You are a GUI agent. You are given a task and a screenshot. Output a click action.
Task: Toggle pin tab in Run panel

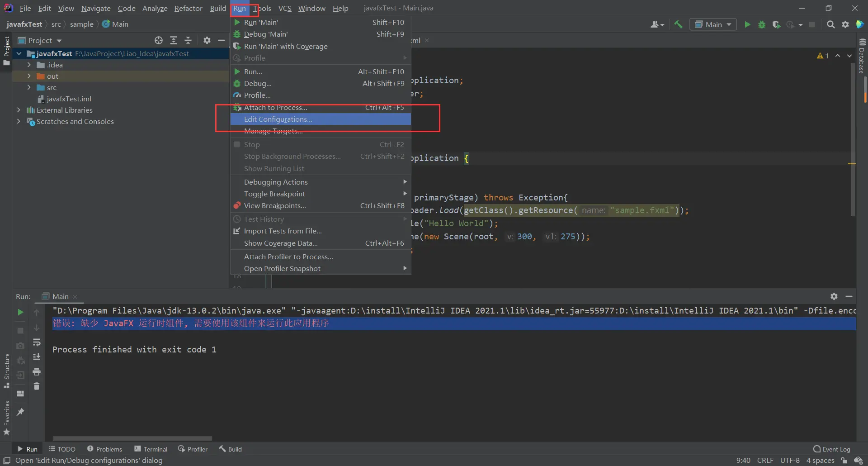pyautogui.click(x=20, y=412)
